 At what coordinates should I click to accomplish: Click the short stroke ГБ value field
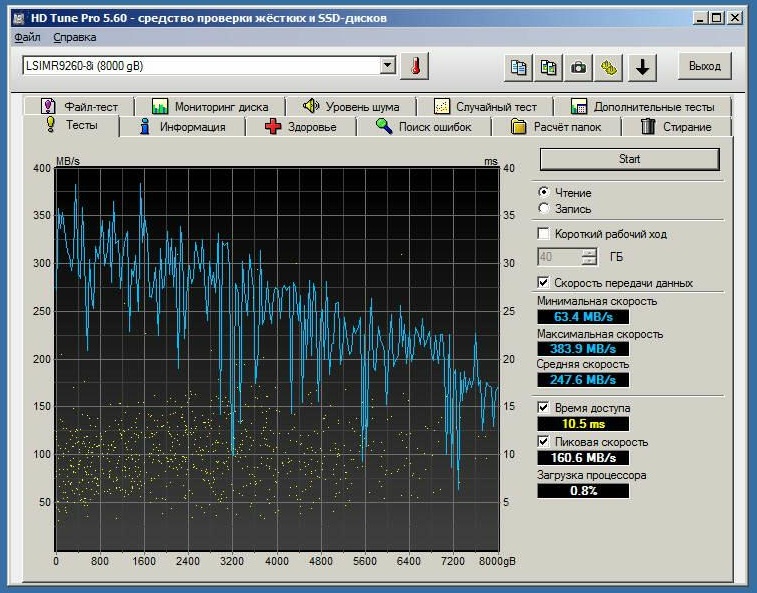click(x=559, y=257)
